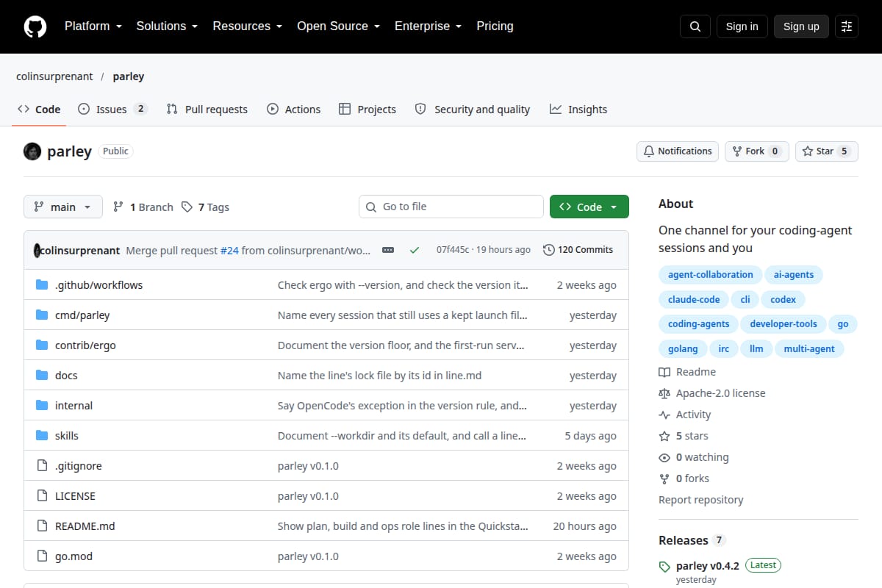Click the watching eye icon
882x588 pixels.
[664, 457]
